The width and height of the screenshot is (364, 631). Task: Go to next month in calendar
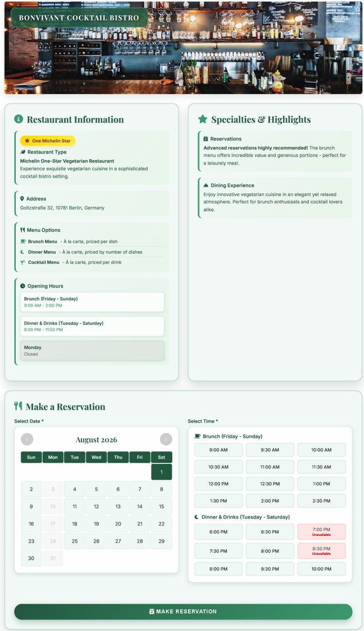pyautogui.click(x=166, y=439)
